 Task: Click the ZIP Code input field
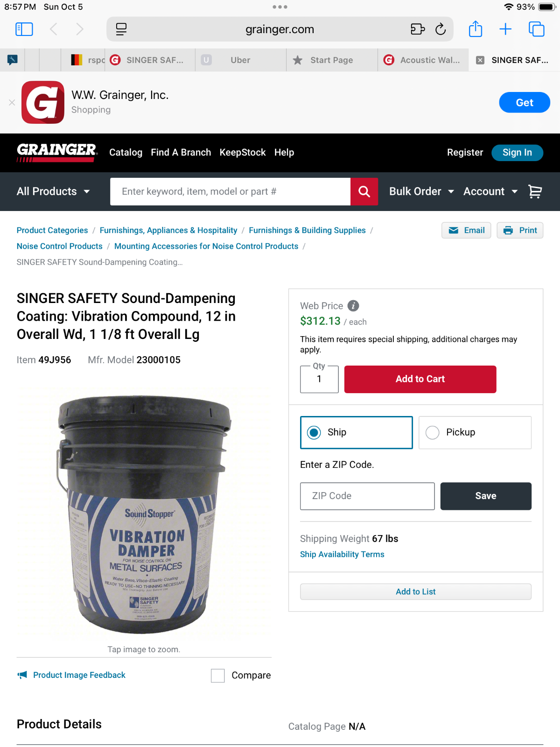click(367, 496)
